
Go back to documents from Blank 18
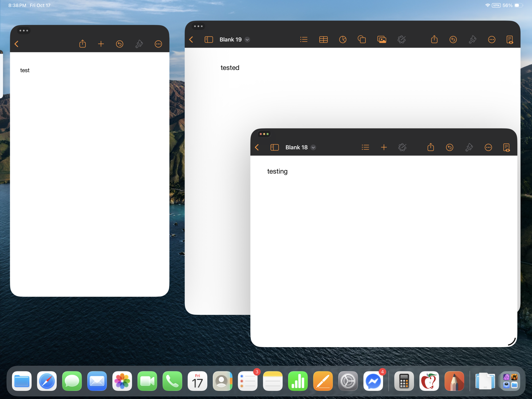257,147
